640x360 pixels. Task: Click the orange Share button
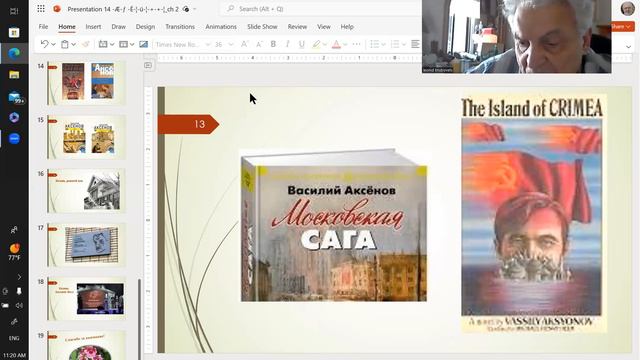click(622, 27)
